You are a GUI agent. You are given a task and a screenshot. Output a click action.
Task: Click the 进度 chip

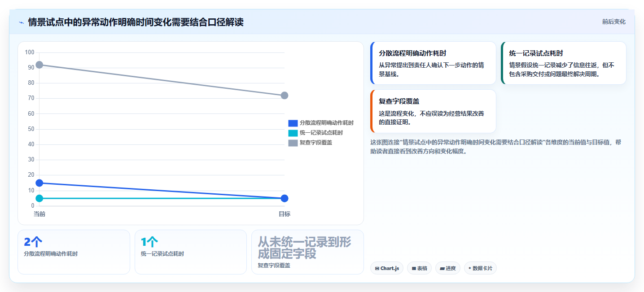[x=448, y=268]
